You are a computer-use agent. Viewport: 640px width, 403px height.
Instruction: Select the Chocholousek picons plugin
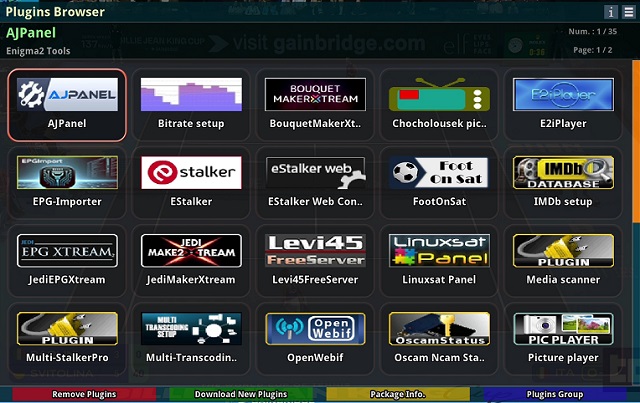pos(439,105)
